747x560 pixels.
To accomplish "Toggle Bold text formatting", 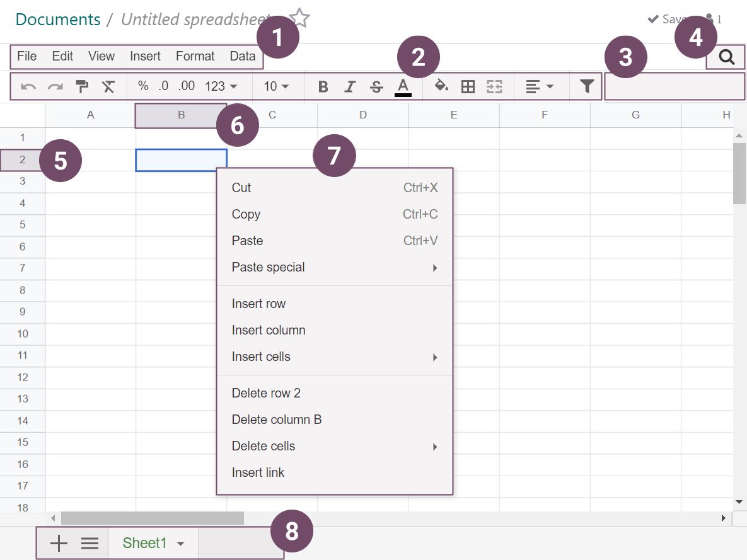I will coord(323,87).
